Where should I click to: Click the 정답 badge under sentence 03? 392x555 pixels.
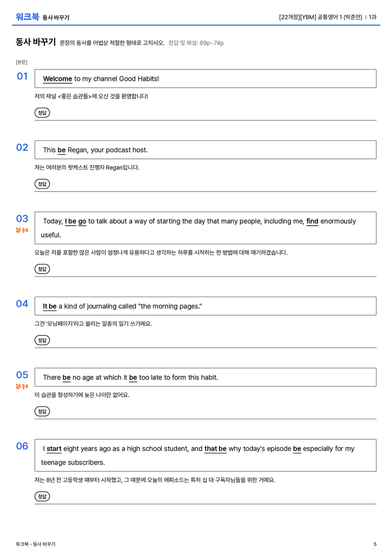pyautogui.click(x=42, y=269)
